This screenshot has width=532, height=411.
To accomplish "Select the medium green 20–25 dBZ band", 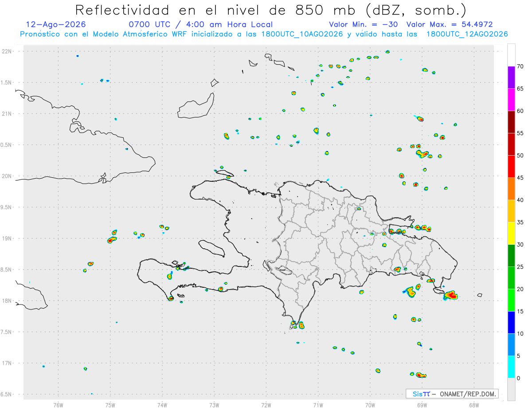I will pos(511,278).
